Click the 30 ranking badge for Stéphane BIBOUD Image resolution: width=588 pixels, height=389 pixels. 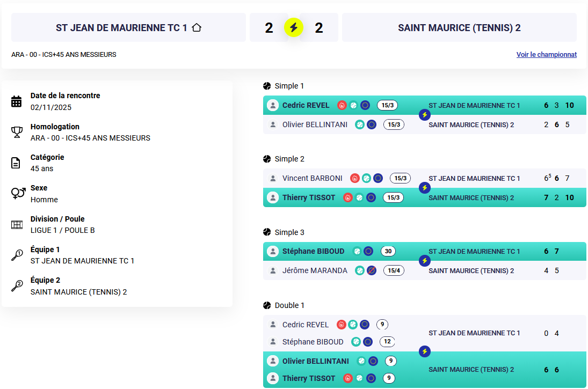pyautogui.click(x=388, y=251)
